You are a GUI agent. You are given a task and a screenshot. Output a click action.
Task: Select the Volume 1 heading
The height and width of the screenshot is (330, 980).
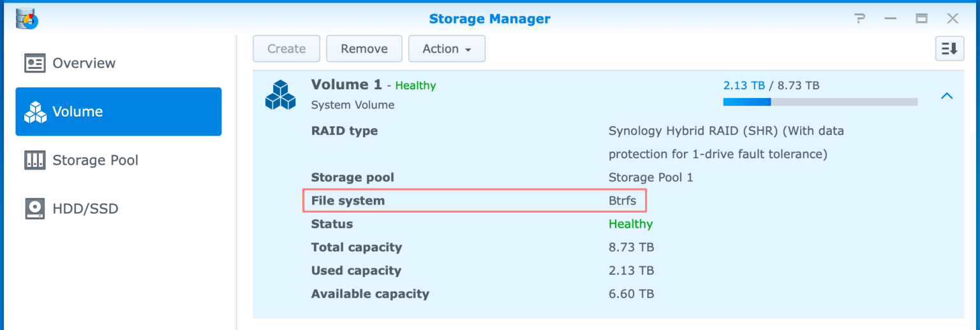pos(346,85)
